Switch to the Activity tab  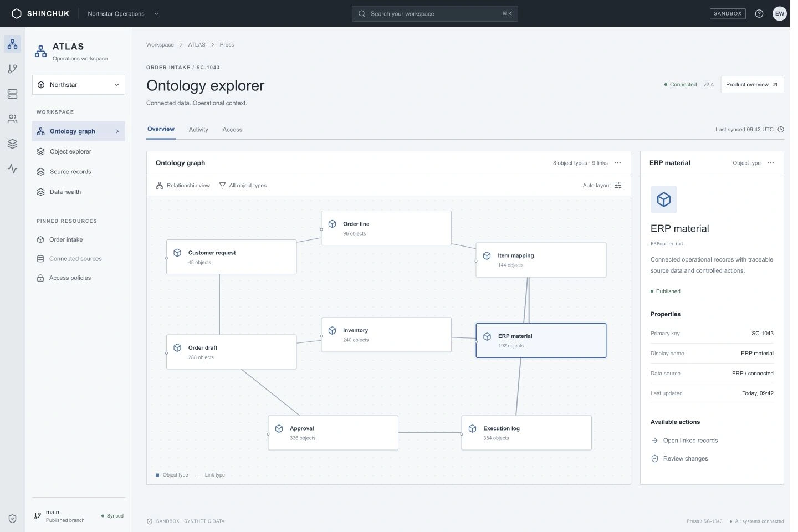(198, 130)
